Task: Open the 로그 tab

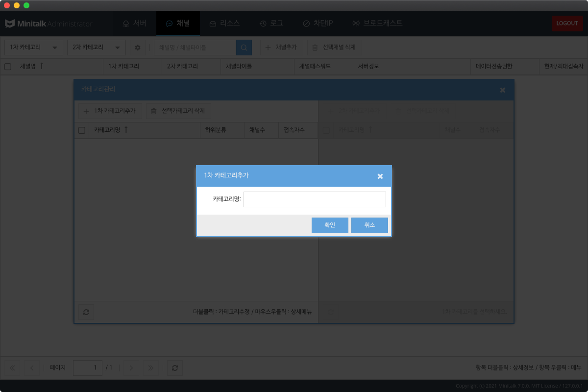Action: (x=271, y=23)
